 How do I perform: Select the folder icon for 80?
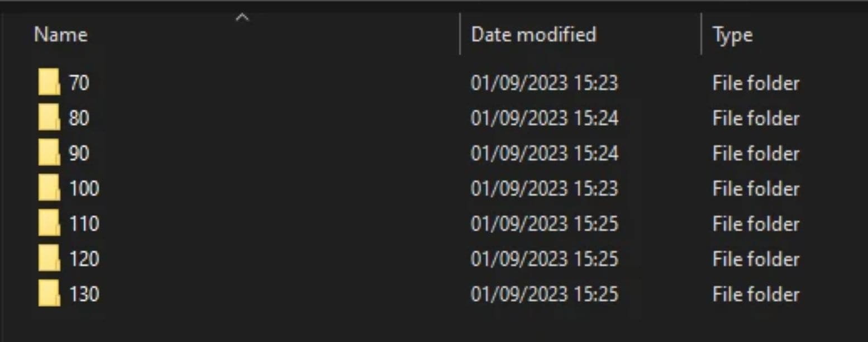(49, 118)
